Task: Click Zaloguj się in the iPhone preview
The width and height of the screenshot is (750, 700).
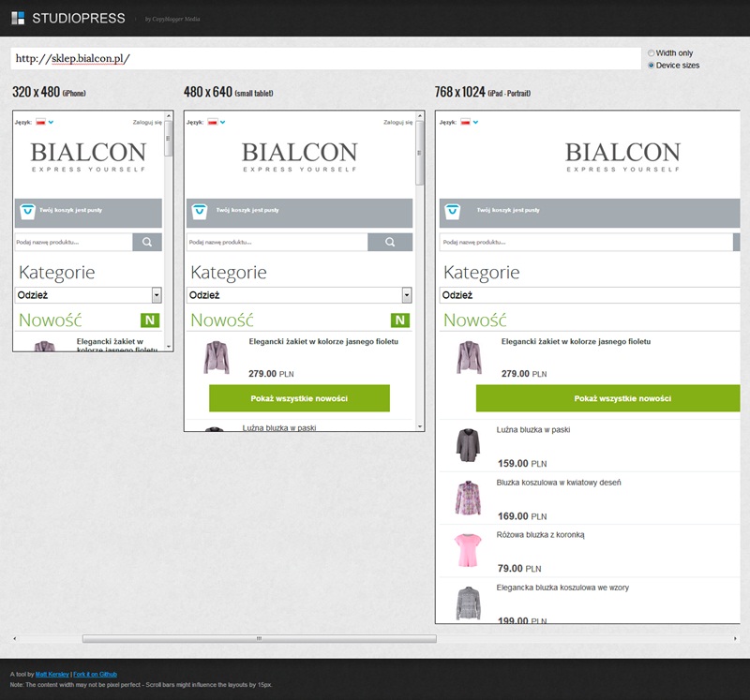Action: coord(147,122)
